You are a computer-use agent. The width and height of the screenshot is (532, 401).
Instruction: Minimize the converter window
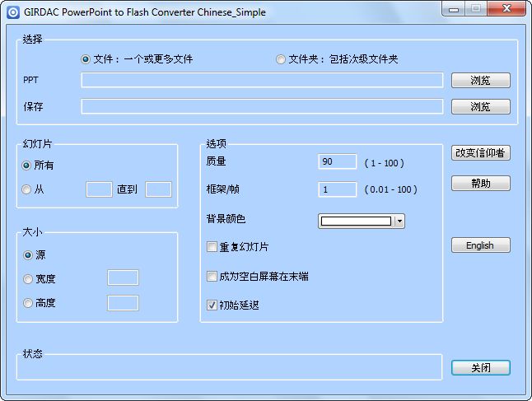[x=454, y=8]
